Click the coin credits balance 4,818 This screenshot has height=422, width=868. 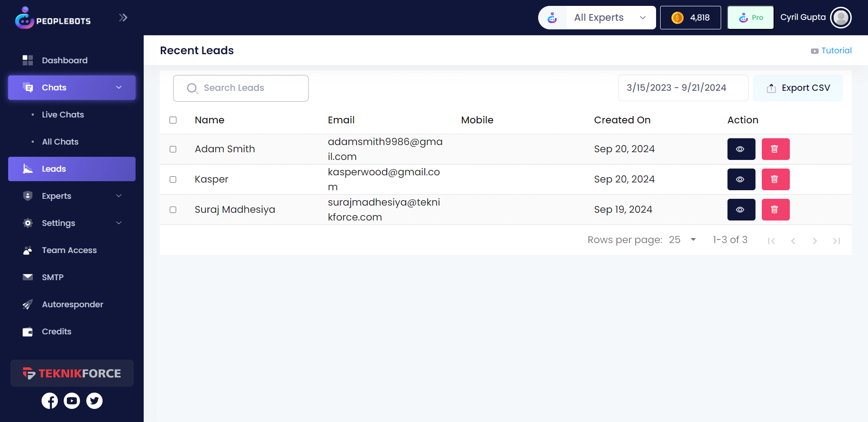click(690, 18)
